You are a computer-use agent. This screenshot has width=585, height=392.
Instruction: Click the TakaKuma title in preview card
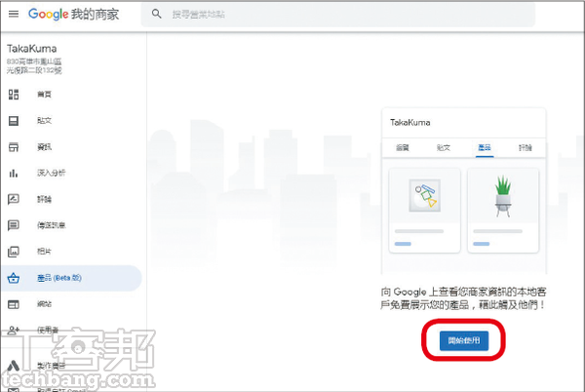tap(410, 123)
